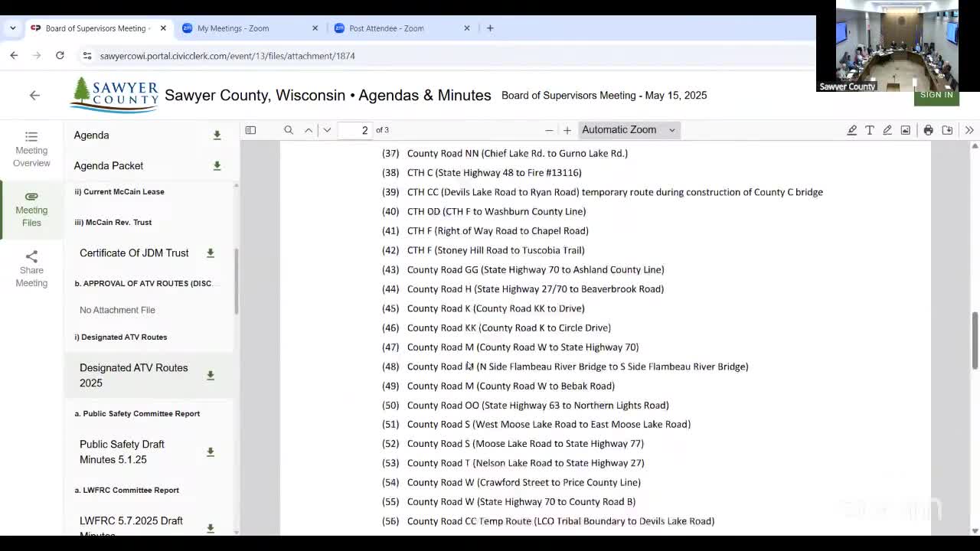
Task: Download Public Safety Draft Minutes 5.1.25
Action: point(210,452)
